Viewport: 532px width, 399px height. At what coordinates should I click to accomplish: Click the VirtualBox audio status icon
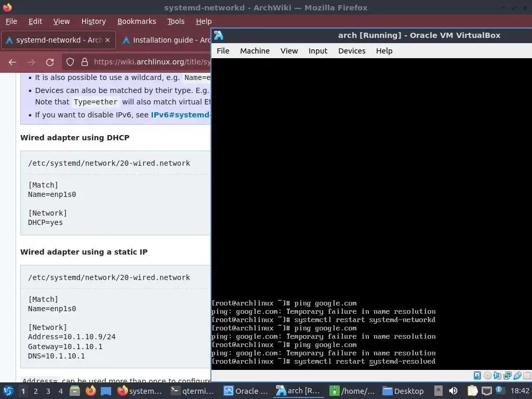tap(497, 375)
